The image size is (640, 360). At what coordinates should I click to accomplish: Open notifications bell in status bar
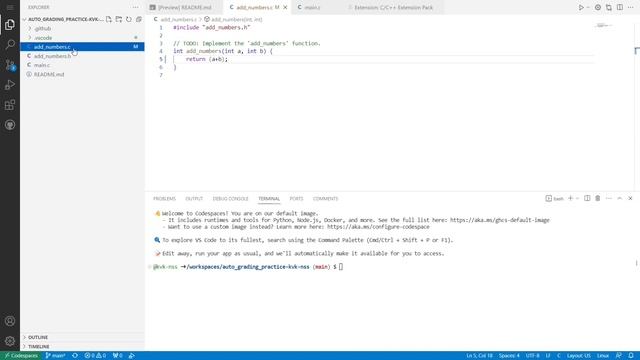(x=631, y=356)
